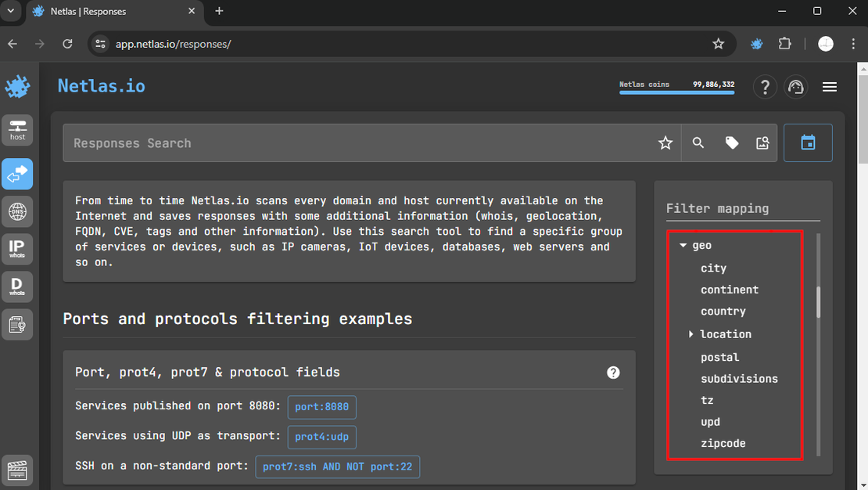Viewport: 868px width, 490px height.
Task: Open the DNS lookup tool in sidebar
Action: click(x=17, y=211)
